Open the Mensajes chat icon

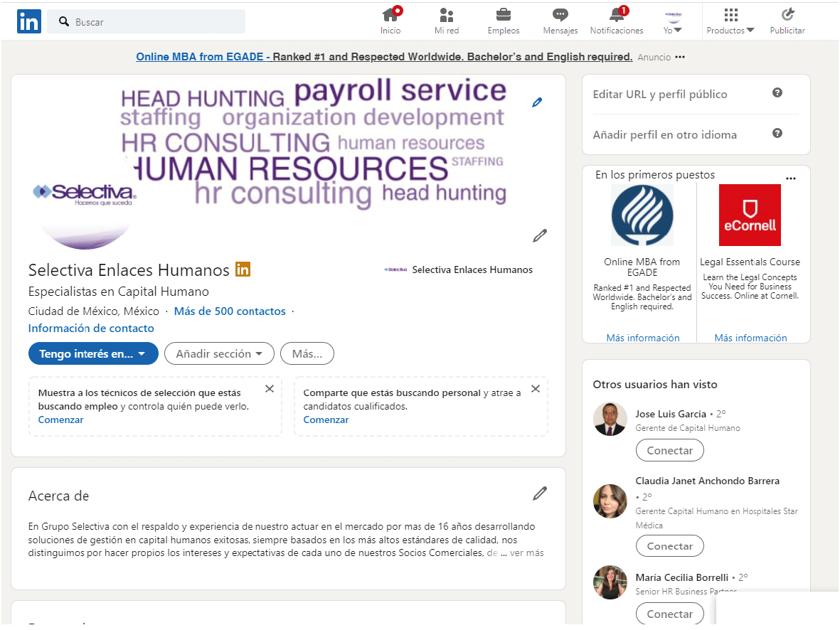point(560,14)
